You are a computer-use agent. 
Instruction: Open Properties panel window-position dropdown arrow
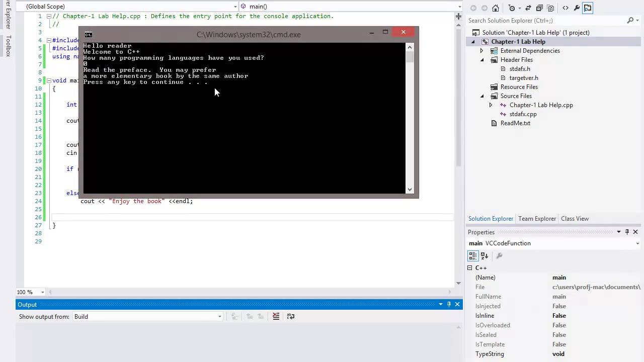619,232
